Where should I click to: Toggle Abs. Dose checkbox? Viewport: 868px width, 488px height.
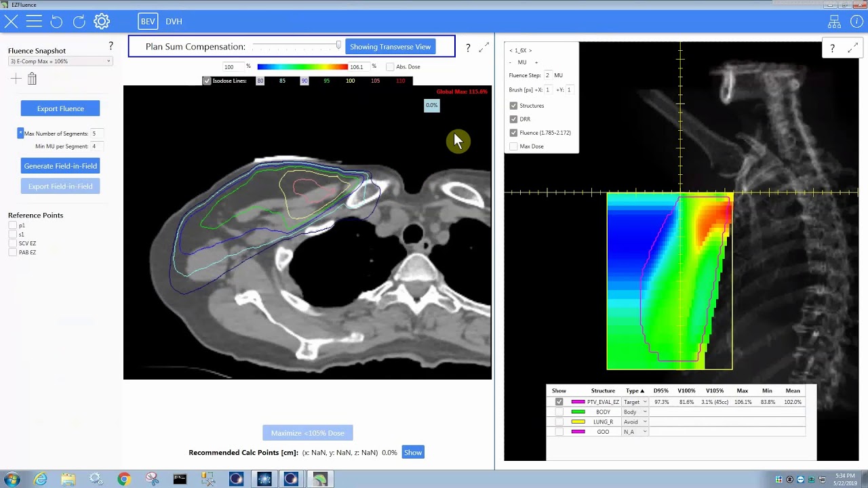(390, 67)
